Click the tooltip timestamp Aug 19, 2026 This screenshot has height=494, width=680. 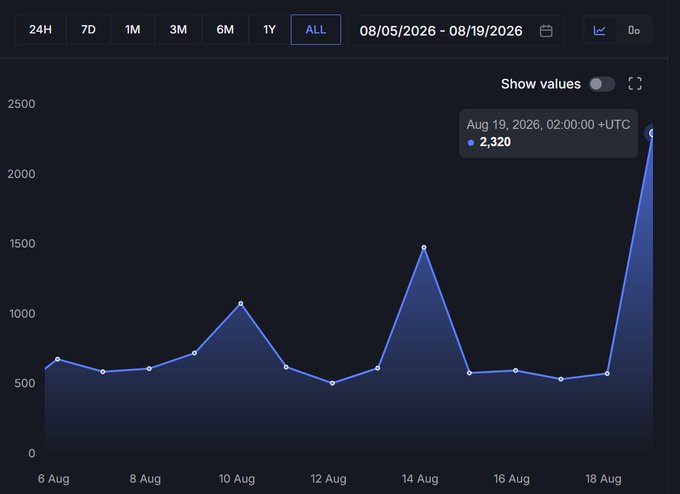pos(548,125)
